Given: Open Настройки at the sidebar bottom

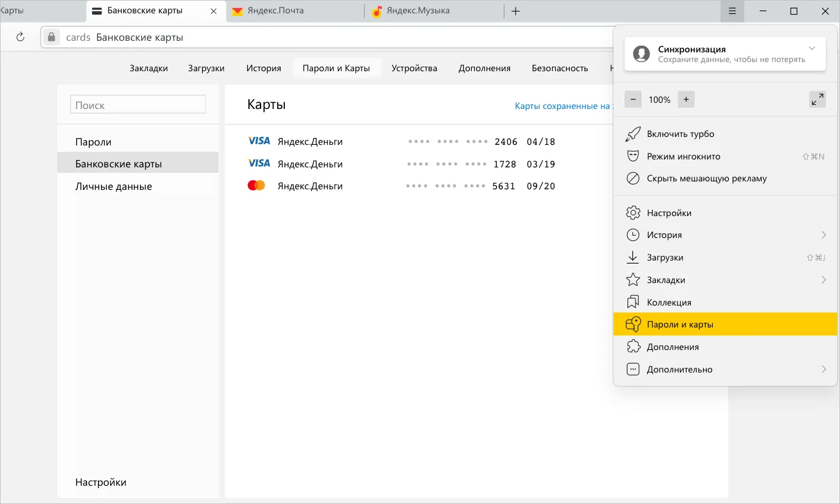Looking at the screenshot, I should [101, 482].
